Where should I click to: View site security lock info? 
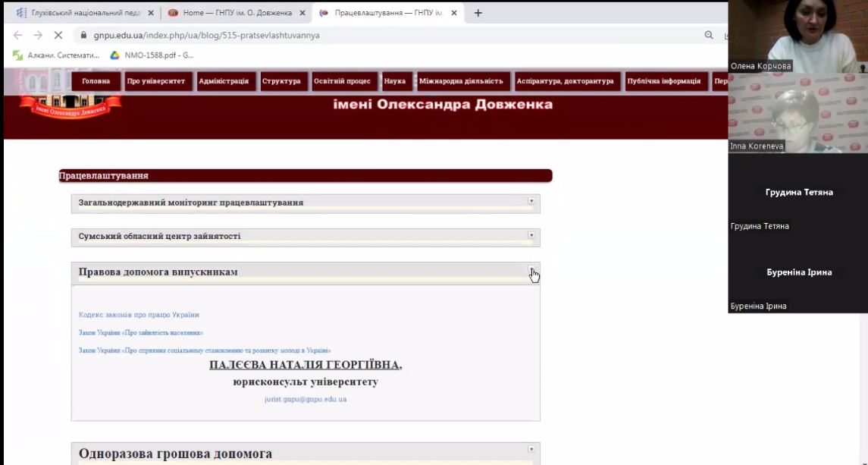click(x=83, y=35)
